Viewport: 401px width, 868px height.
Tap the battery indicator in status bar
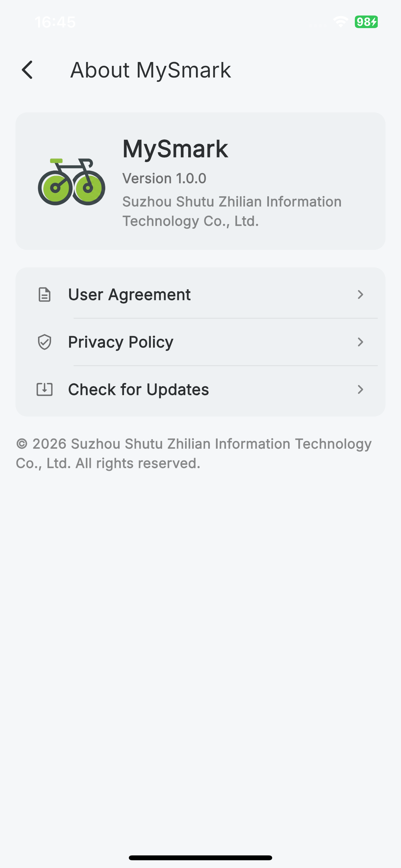[366, 22]
